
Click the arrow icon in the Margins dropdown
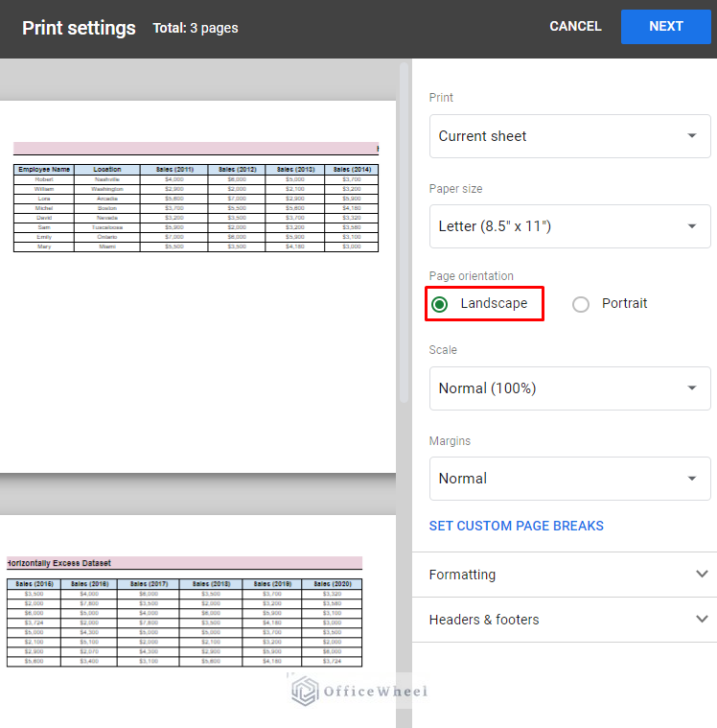tap(692, 479)
